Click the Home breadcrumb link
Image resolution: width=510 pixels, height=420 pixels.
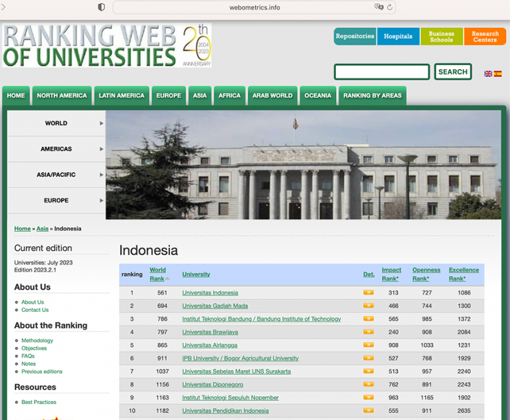tap(23, 229)
